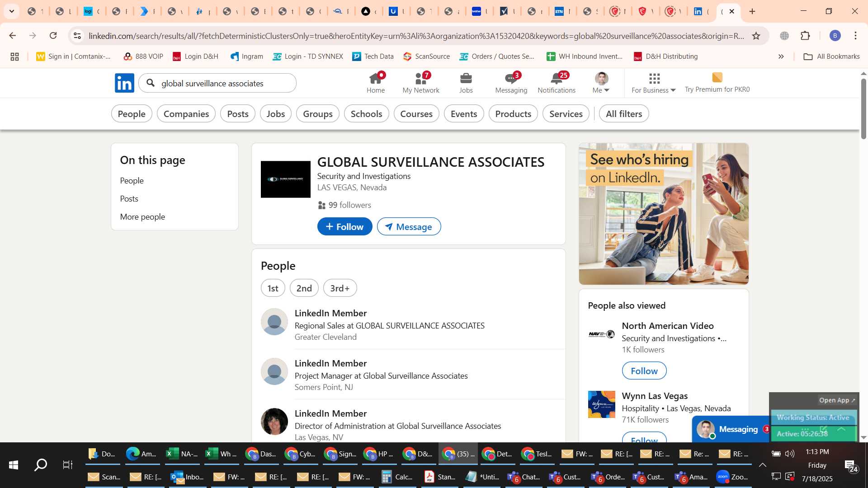868x488 pixels.
Task: Open Open App link in status widget
Action: pyautogui.click(x=837, y=400)
